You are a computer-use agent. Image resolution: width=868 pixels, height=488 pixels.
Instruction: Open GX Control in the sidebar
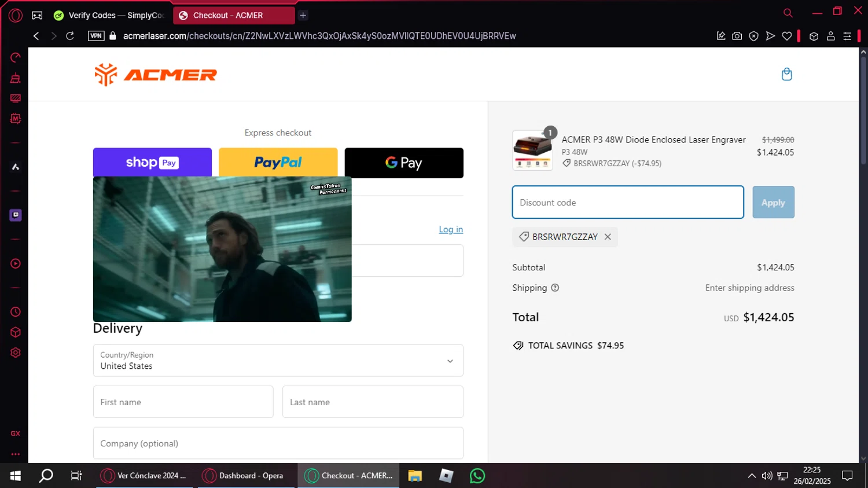pos(16,57)
